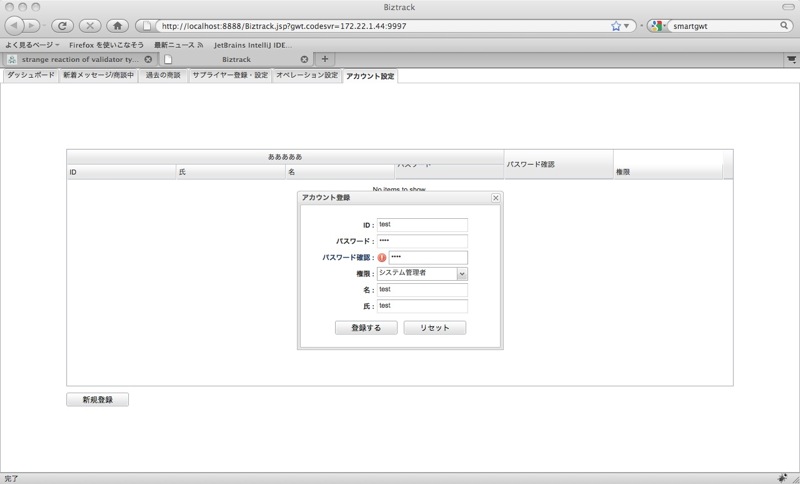Click the browser Back arrow button

15,24
